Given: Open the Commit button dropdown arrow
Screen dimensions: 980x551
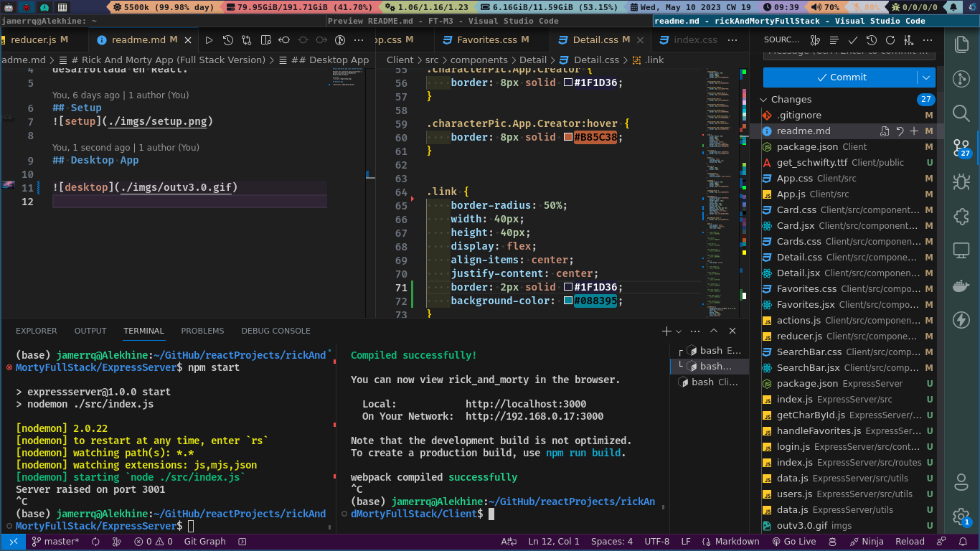Looking at the screenshot, I should click(926, 77).
